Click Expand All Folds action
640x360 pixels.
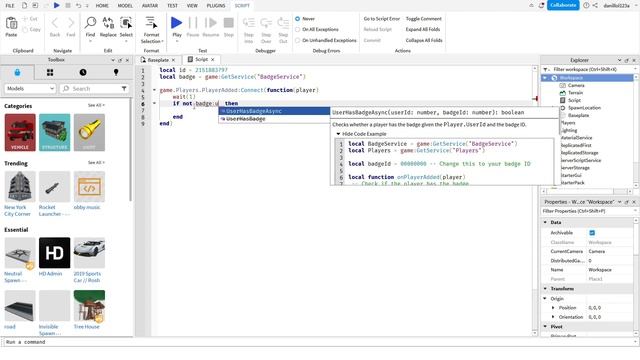423,29
